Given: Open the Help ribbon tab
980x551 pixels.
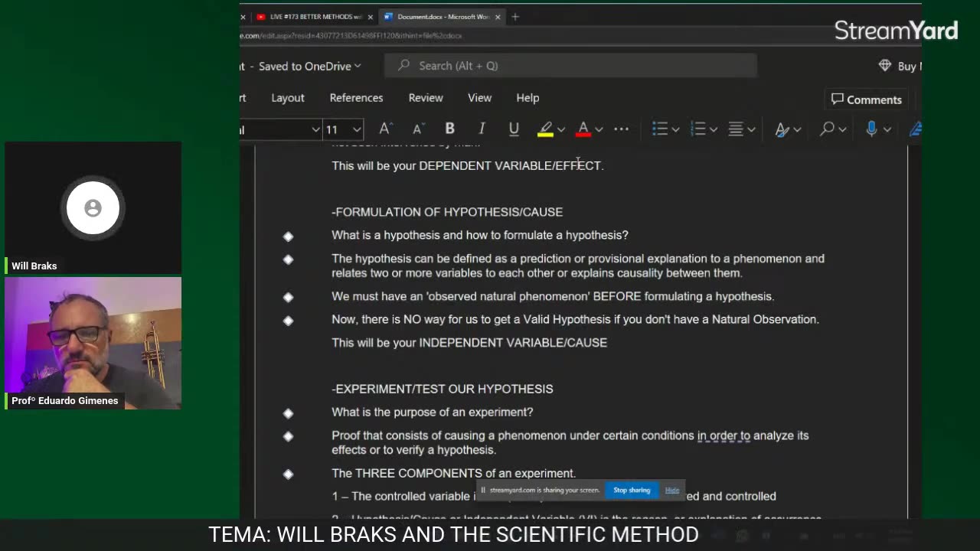Looking at the screenshot, I should [528, 98].
